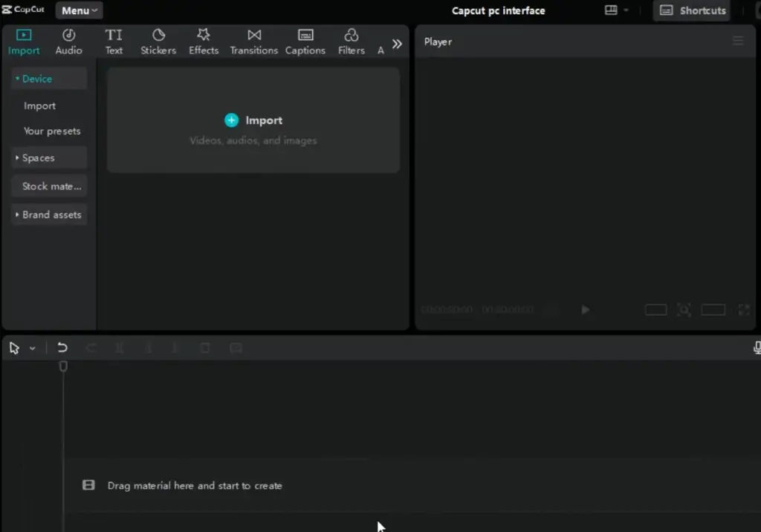The image size is (761, 532).
Task: Click the Import button in the media panel
Action: click(253, 120)
